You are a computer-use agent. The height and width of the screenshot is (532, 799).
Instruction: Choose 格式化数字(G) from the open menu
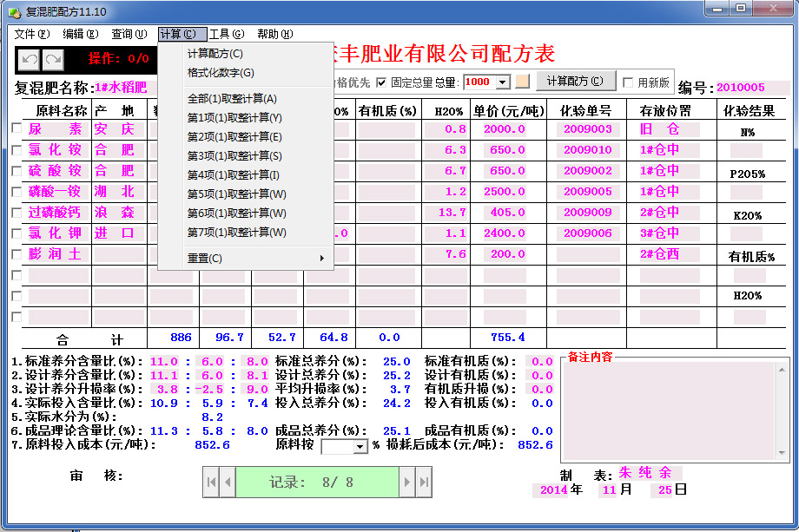coord(222,74)
